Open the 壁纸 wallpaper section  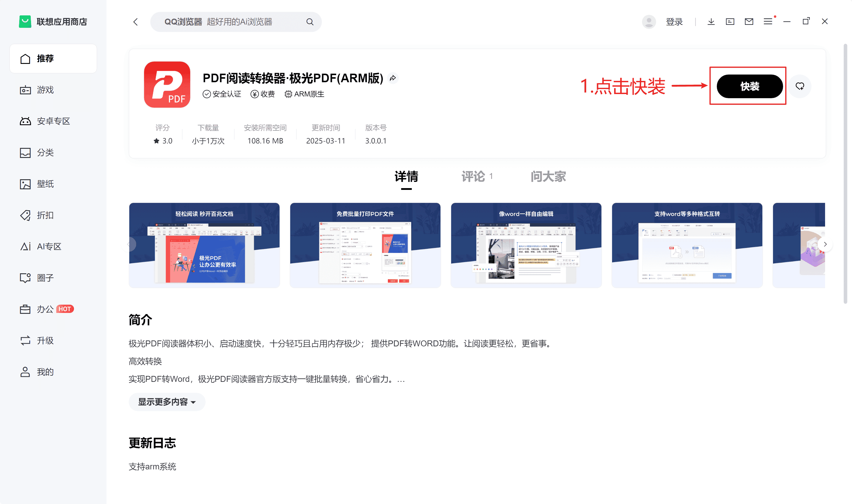(53, 184)
